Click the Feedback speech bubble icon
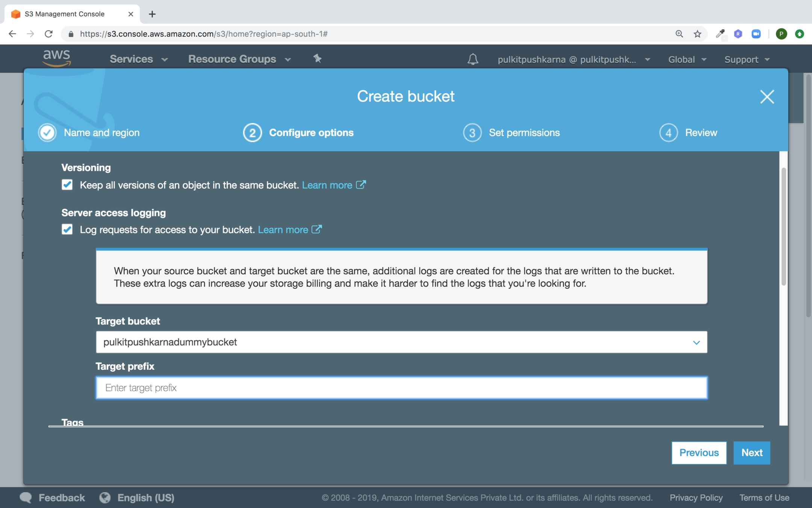Viewport: 812px width, 508px height. click(26, 497)
